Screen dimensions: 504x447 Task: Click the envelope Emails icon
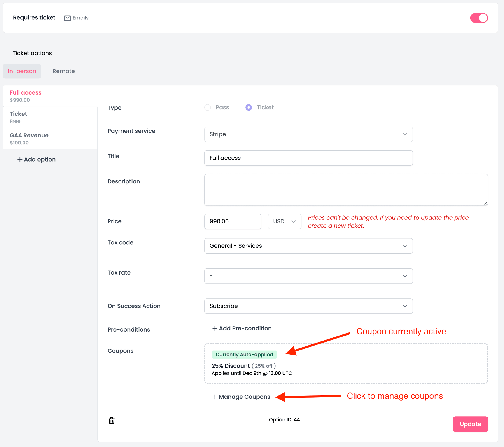[x=67, y=18]
